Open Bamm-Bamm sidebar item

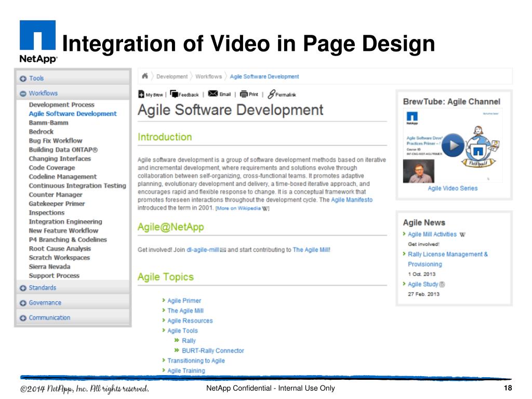(48, 123)
